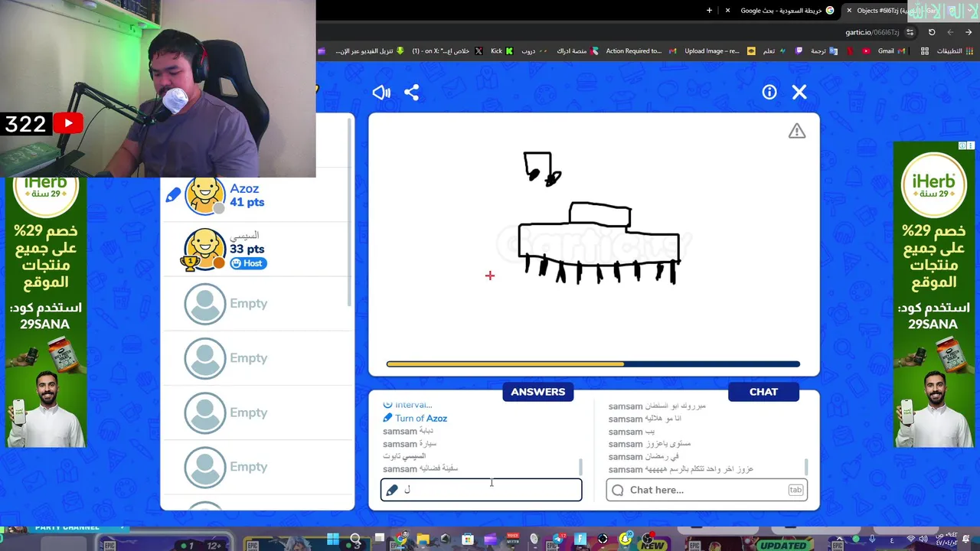Screen dimensions: 980x551
Task: Open the YouTube bookmark icon
Action: tap(866, 51)
